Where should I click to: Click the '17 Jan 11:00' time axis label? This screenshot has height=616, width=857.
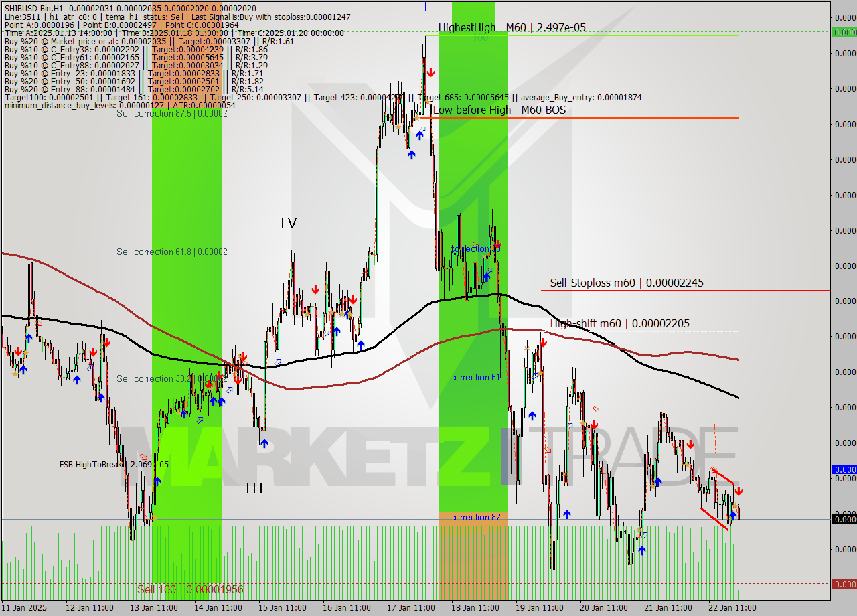click(410, 608)
